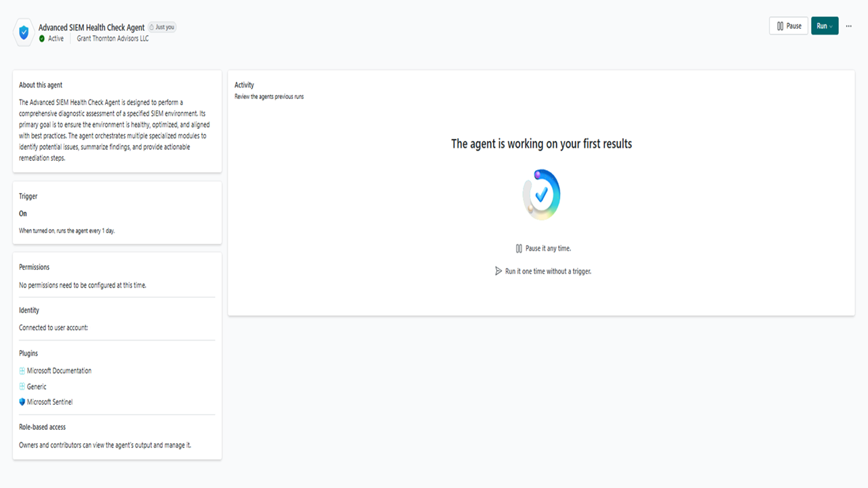Click the agent description paragraph
The image size is (868, 488).
115,130
